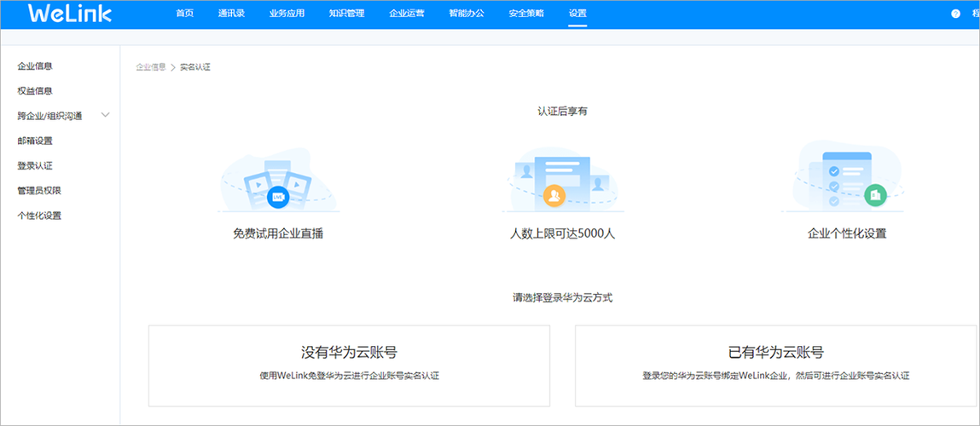Go to 首页 tab
Screen dimensions: 980x426
[184, 13]
